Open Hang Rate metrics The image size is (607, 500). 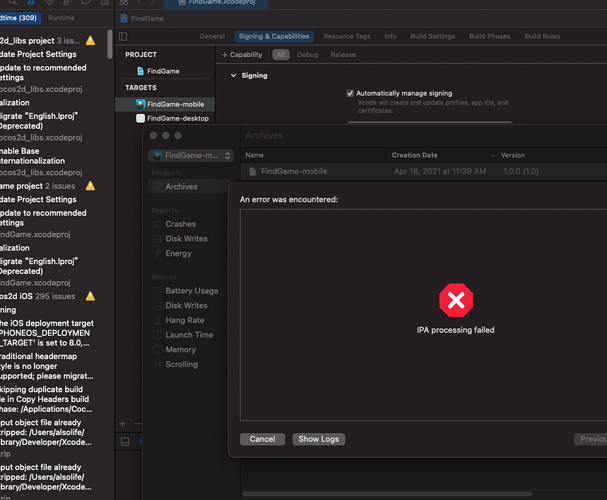click(185, 320)
